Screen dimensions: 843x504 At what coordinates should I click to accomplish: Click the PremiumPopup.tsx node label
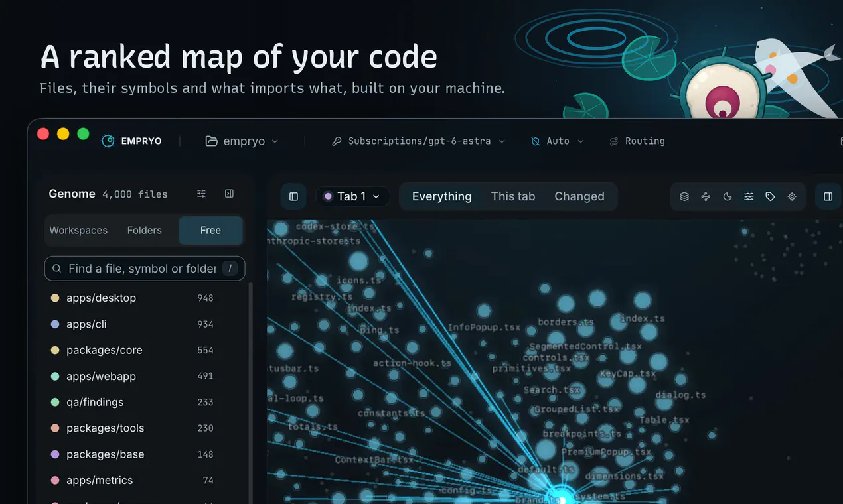click(606, 452)
